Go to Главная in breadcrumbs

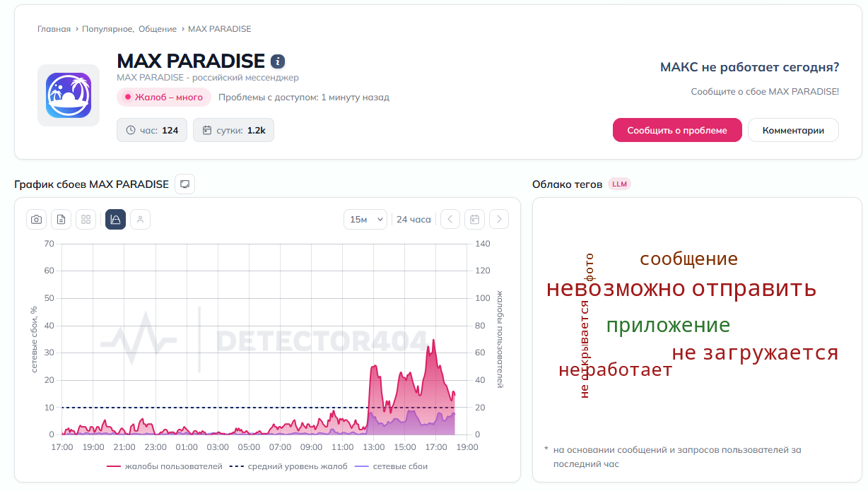54,29
